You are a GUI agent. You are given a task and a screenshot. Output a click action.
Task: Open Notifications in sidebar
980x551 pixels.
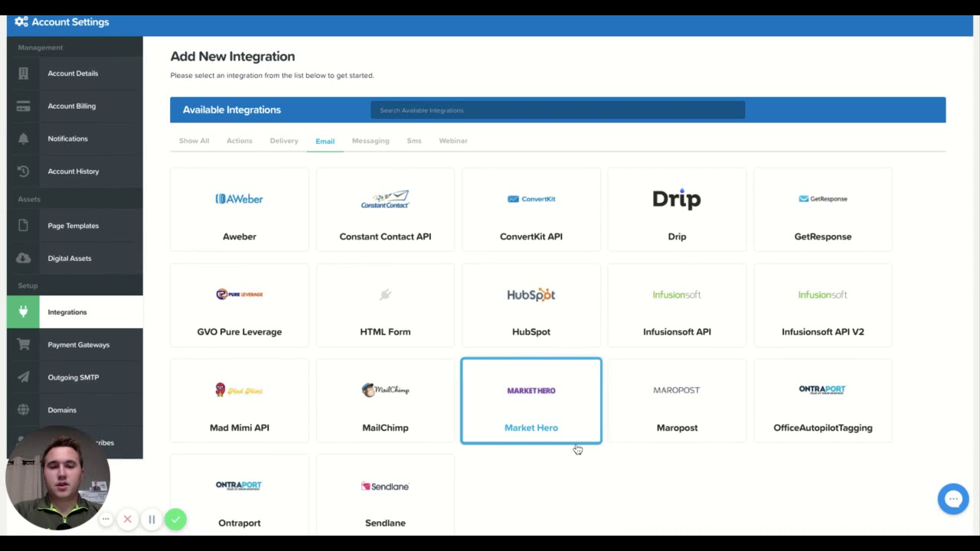(x=74, y=139)
